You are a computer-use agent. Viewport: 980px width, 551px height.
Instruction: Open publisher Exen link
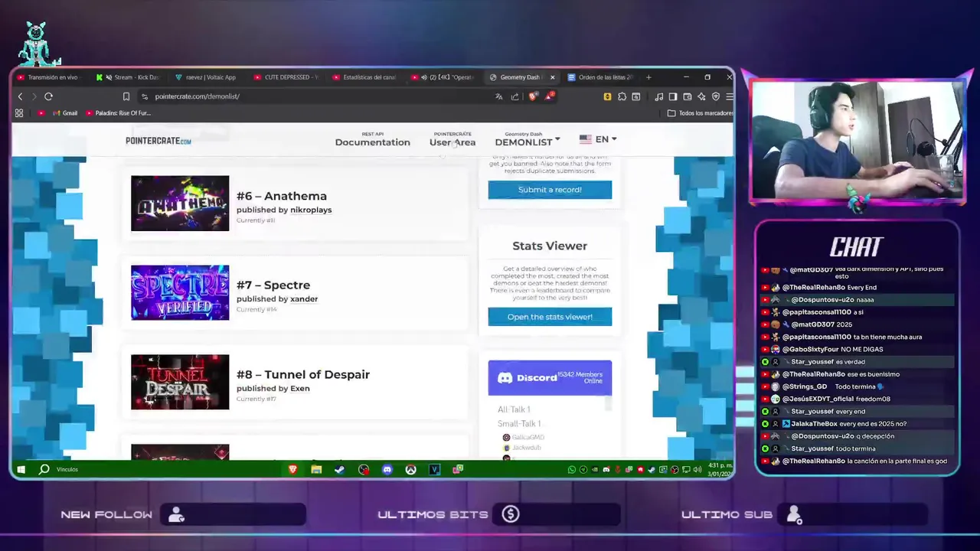300,389
